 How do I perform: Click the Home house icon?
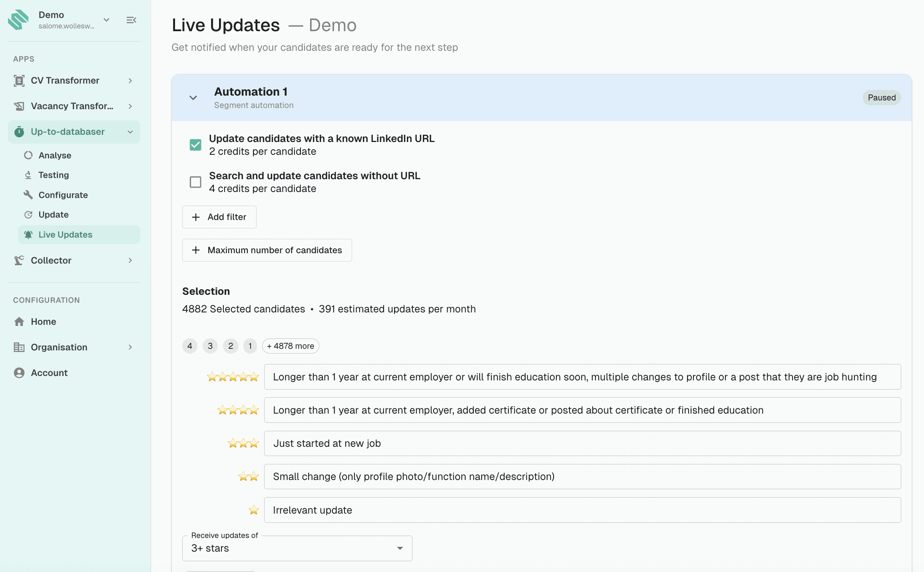pos(19,322)
